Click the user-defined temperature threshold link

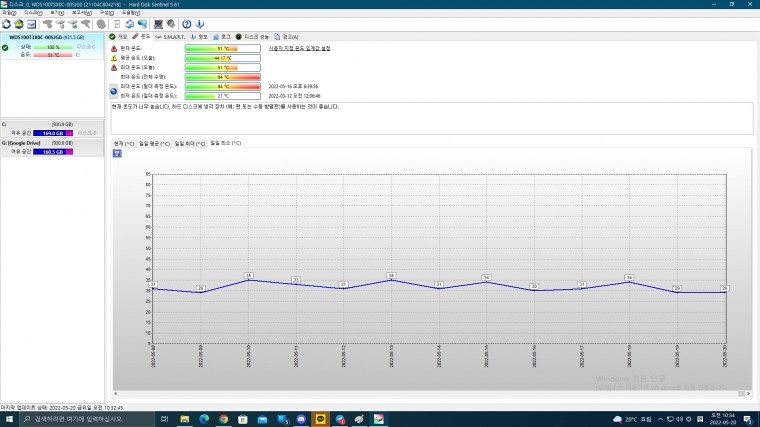(x=300, y=48)
